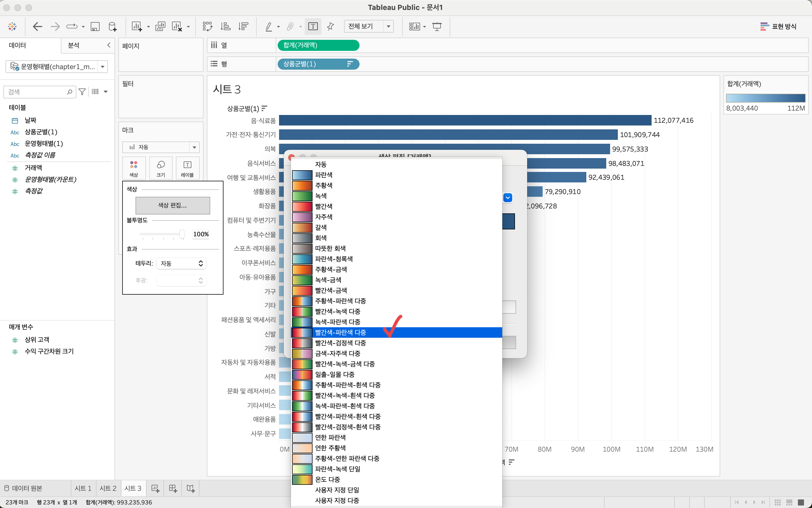Click the sort ascending icon
The image size is (812, 508).
[x=225, y=26]
